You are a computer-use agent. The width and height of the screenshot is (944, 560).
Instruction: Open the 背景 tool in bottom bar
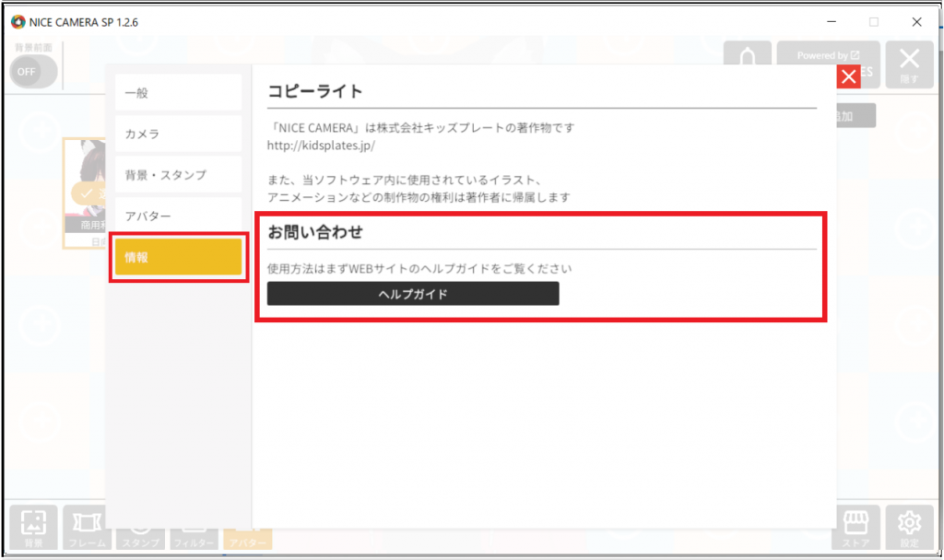tap(34, 527)
